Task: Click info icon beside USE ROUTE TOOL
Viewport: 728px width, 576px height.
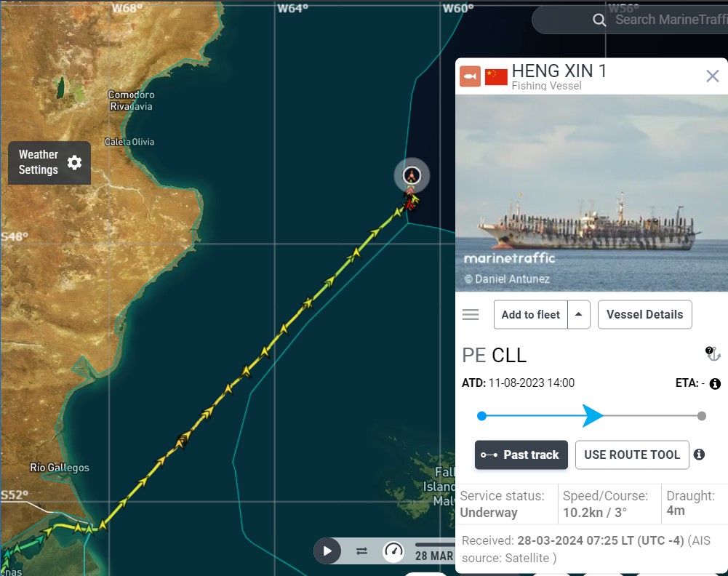Action: pos(699,455)
